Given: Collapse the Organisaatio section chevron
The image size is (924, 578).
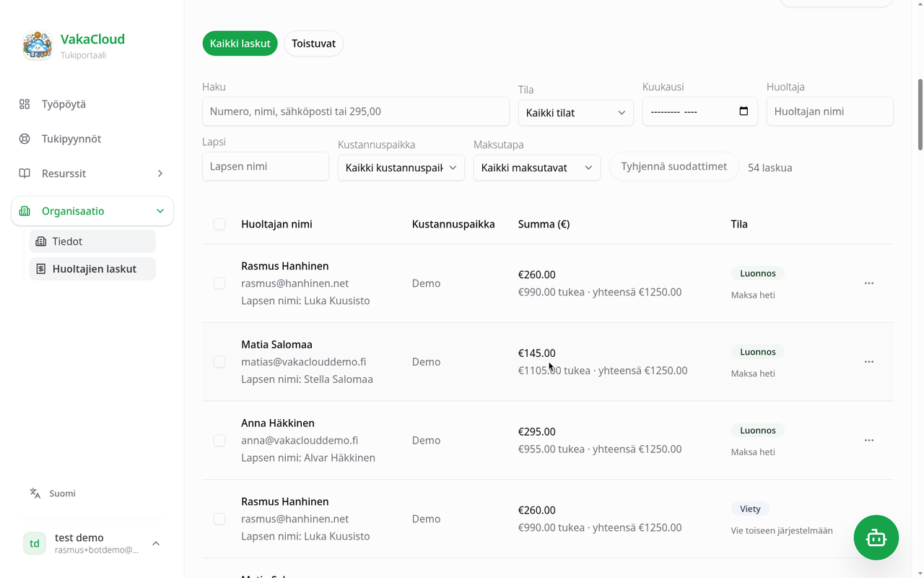Looking at the screenshot, I should 160,211.
